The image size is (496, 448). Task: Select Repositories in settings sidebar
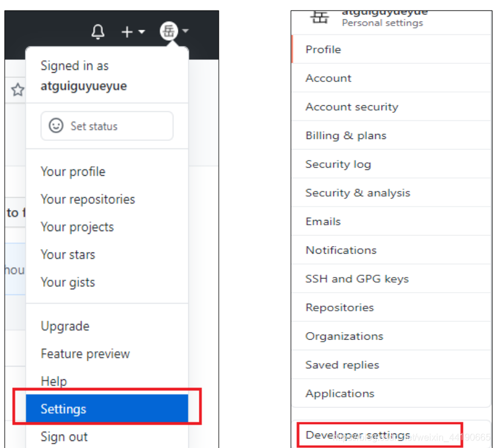point(391,307)
